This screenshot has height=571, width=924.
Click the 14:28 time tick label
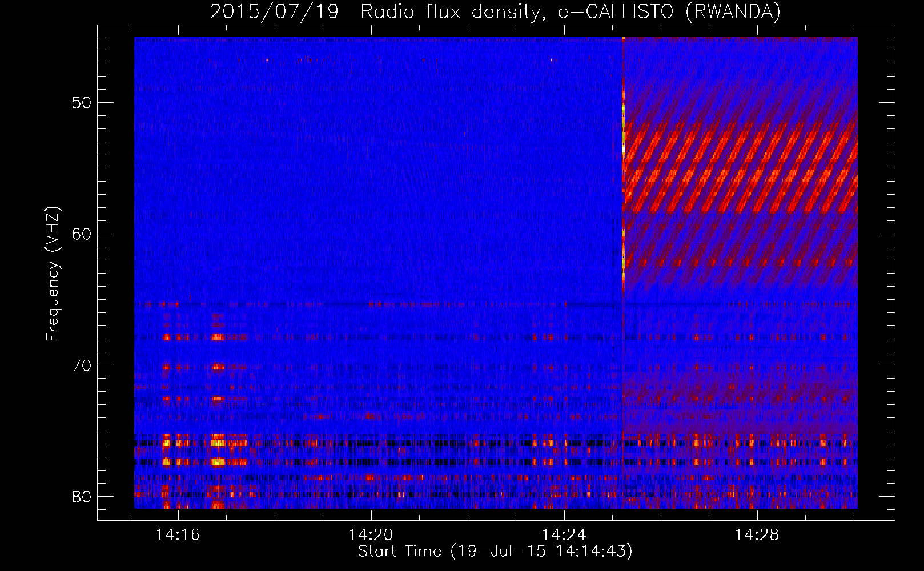pos(757,535)
